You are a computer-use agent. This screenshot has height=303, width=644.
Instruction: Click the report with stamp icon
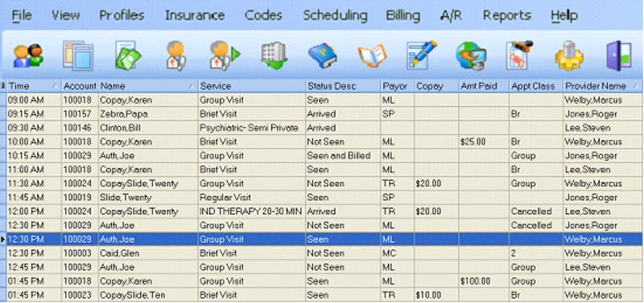519,55
